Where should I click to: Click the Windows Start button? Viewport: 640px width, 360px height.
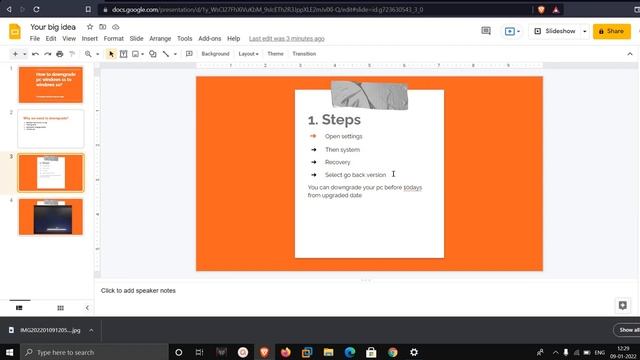(x=9, y=352)
